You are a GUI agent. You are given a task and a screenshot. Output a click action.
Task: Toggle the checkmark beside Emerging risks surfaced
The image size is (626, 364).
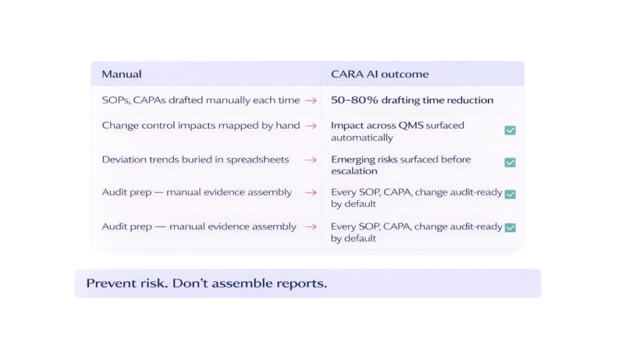(510, 162)
